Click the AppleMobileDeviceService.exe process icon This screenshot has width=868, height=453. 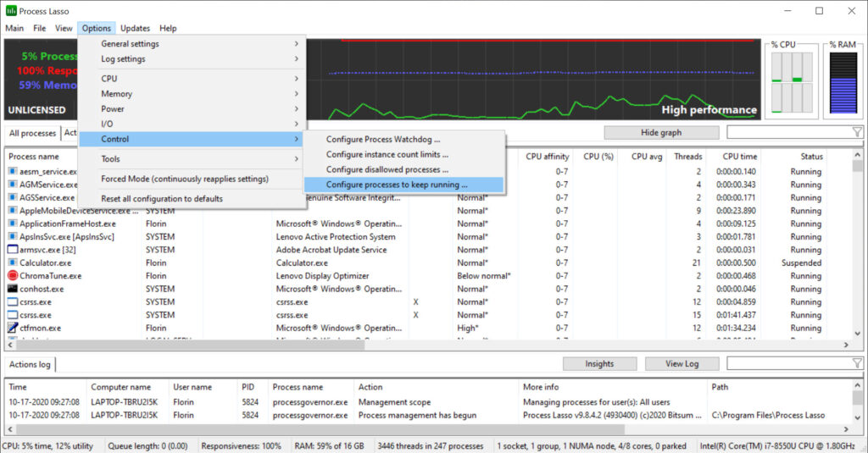pos(13,210)
